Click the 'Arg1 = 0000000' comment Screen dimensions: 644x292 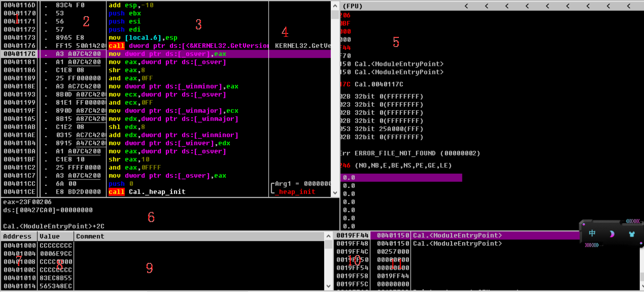[x=303, y=184]
